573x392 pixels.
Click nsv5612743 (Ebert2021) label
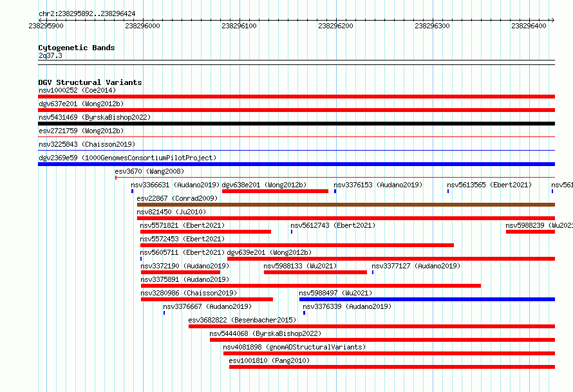click(x=333, y=225)
